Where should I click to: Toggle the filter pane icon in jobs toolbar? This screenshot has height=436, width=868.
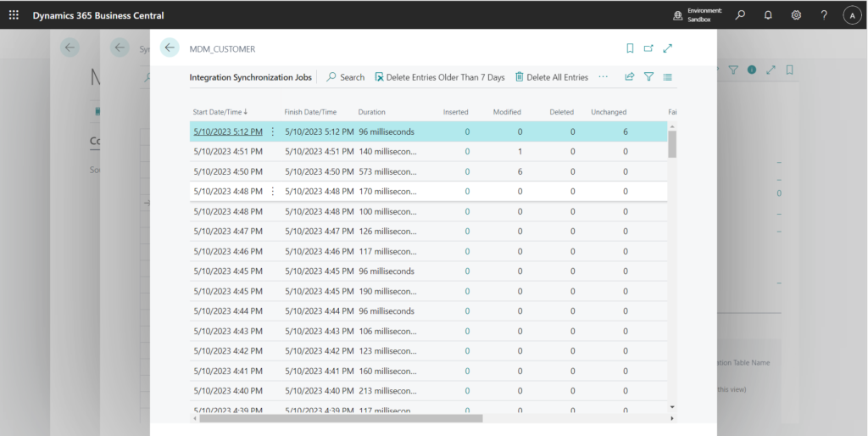648,77
